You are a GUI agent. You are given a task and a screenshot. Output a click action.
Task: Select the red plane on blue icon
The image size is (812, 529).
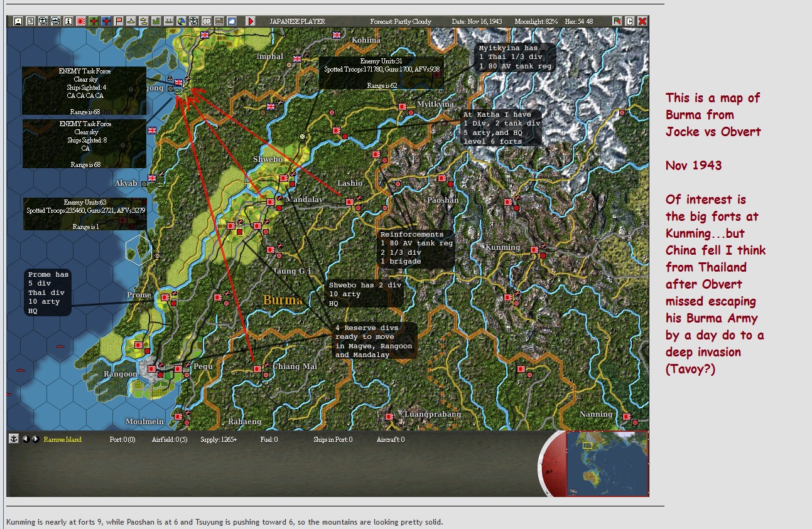(106, 21)
